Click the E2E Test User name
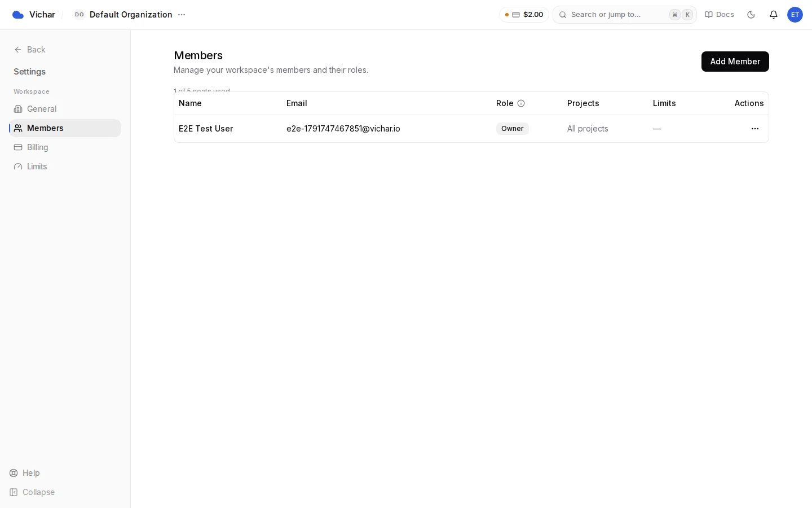This screenshot has height=508, width=812. [x=206, y=129]
